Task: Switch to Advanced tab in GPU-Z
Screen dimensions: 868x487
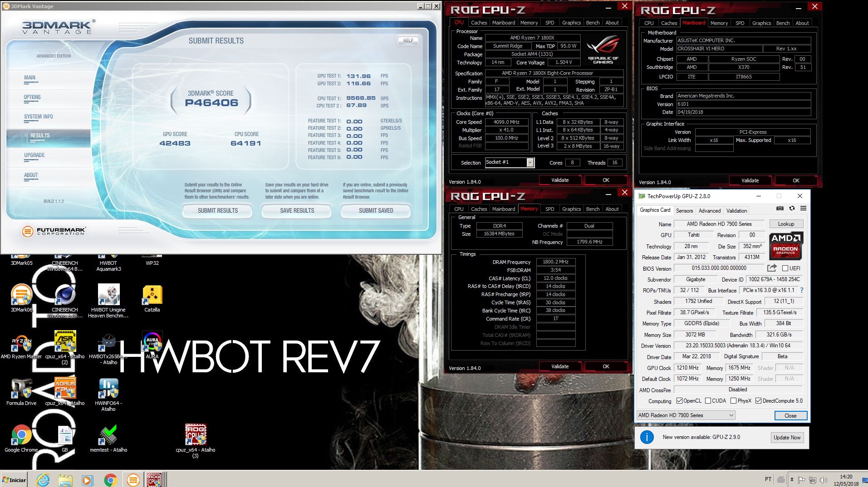Action: tap(710, 210)
